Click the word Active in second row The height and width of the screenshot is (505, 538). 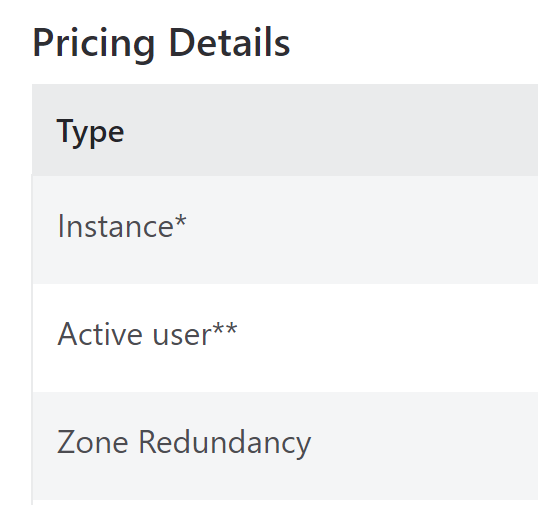(100, 333)
